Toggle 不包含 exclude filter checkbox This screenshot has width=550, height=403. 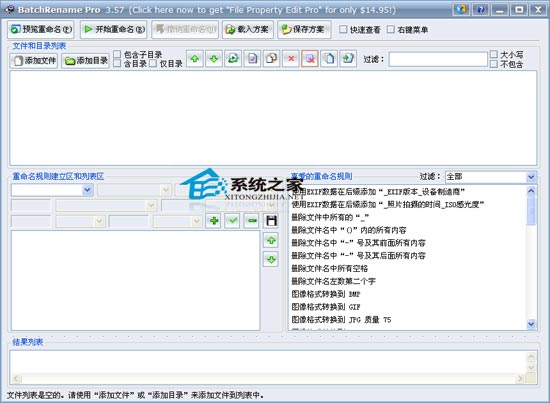[x=494, y=64]
